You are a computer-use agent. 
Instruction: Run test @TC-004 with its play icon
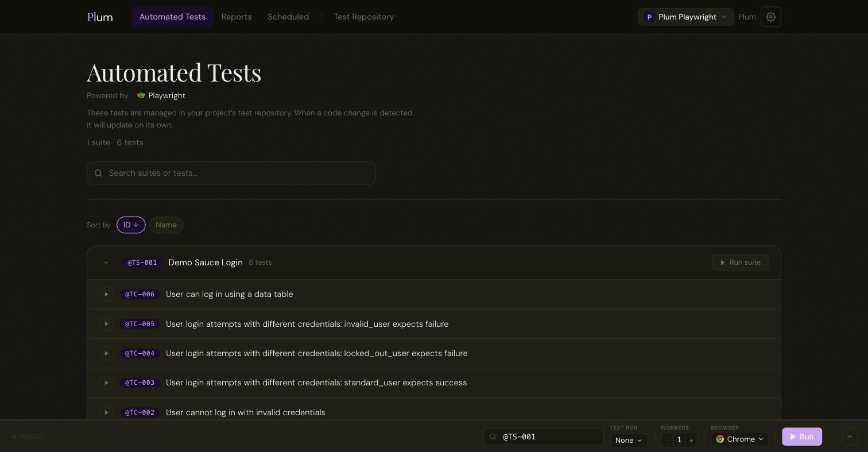pyautogui.click(x=106, y=353)
